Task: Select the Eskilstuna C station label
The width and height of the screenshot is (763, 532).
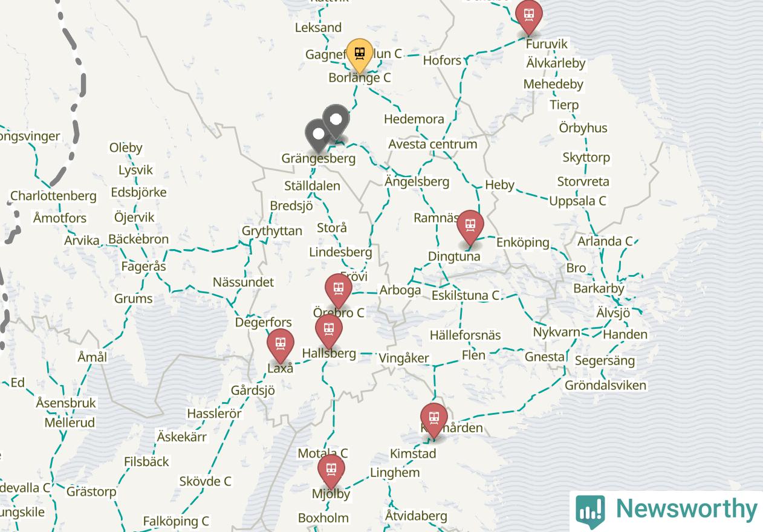Action: pyautogui.click(x=466, y=295)
